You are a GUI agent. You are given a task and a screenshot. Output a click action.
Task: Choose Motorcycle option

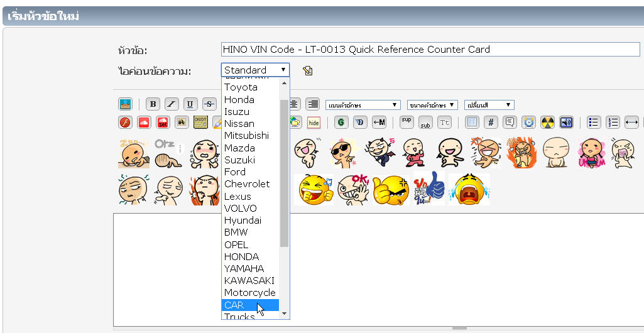click(251, 293)
